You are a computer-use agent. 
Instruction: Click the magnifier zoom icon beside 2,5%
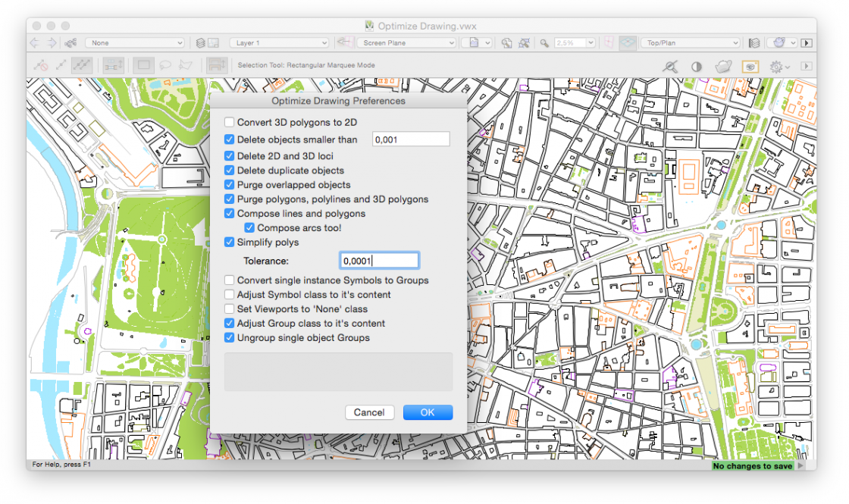point(544,43)
